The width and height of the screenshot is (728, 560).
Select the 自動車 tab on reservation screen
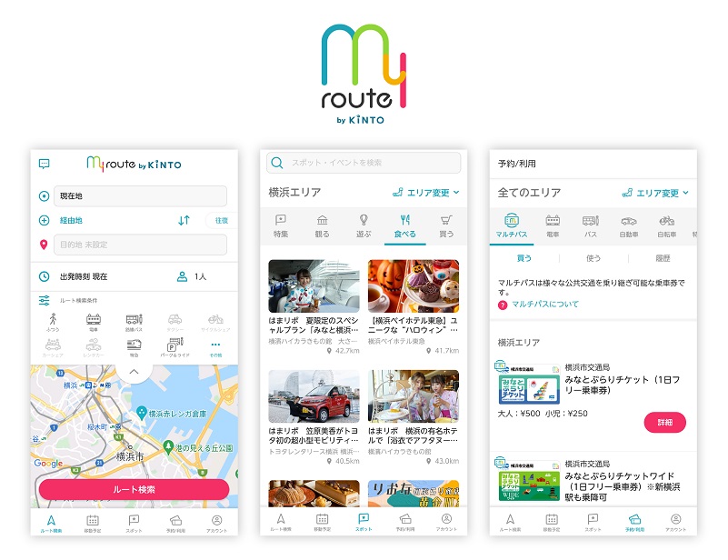(629, 226)
